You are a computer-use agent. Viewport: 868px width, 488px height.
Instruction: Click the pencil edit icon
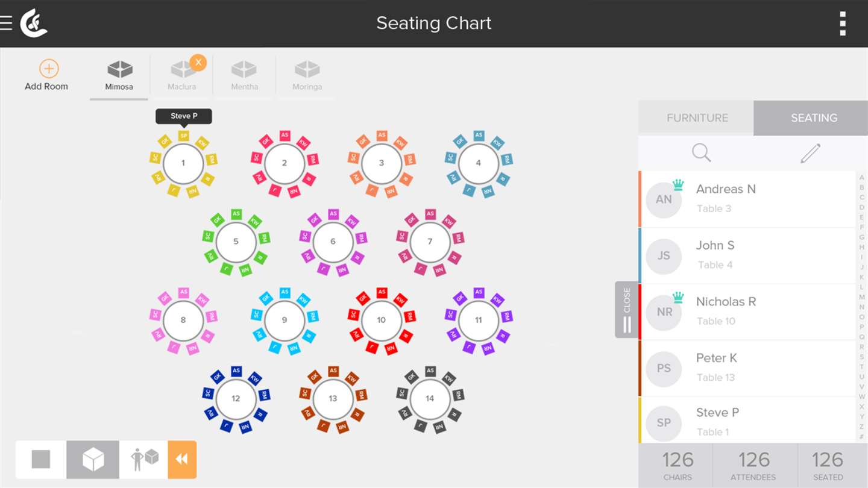point(810,153)
